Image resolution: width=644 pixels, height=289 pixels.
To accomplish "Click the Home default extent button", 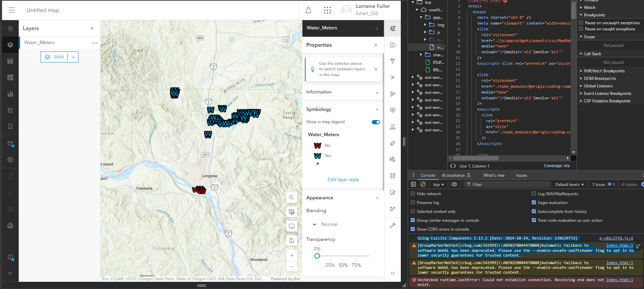I will pos(292,241).
